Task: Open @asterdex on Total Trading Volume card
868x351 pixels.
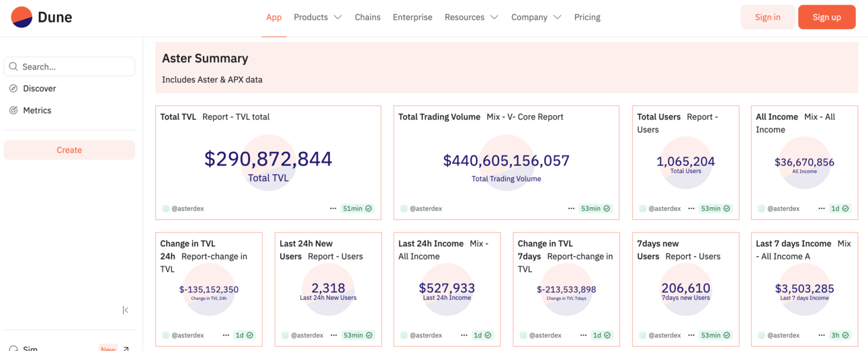Action: 426,208
